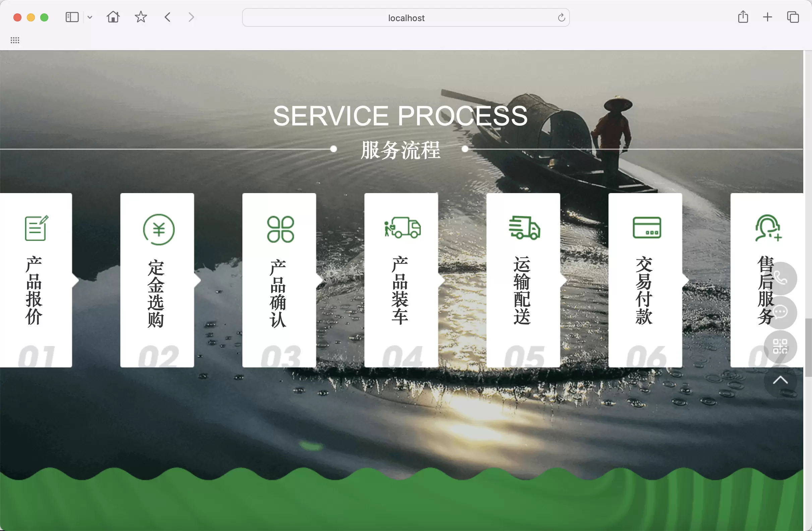Select the 产品确认 step card text
Screen dimensions: 812x531
[x=278, y=293]
